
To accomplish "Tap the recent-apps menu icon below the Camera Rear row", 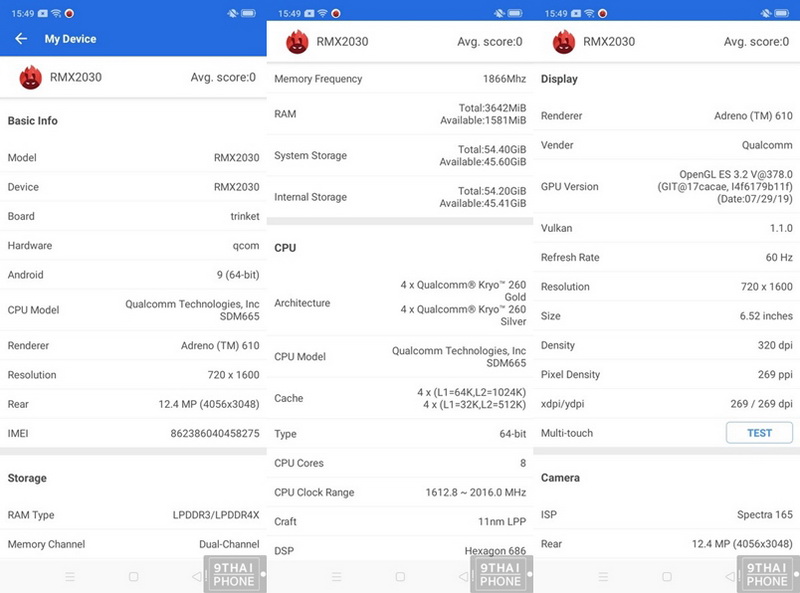I will pos(603,577).
